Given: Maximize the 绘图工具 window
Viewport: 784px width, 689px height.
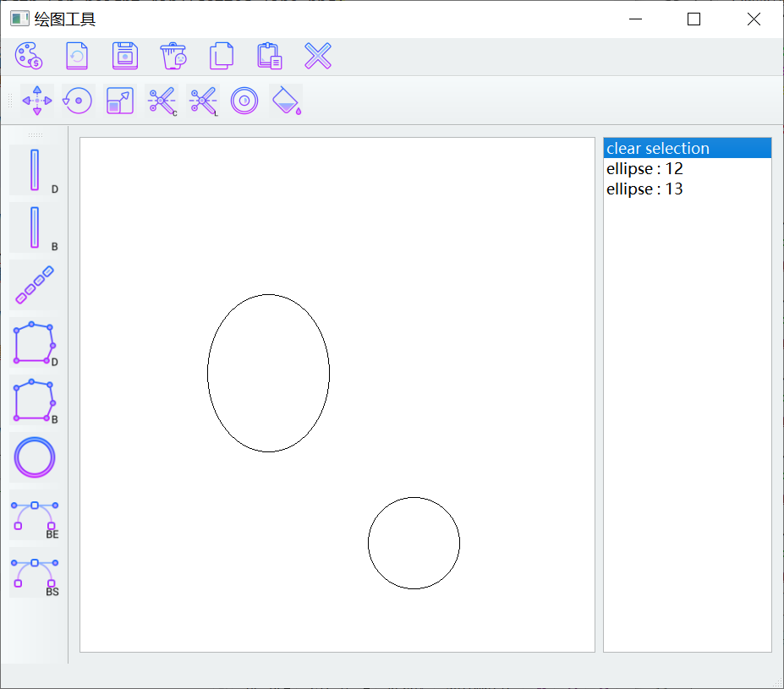Looking at the screenshot, I should (694, 19).
